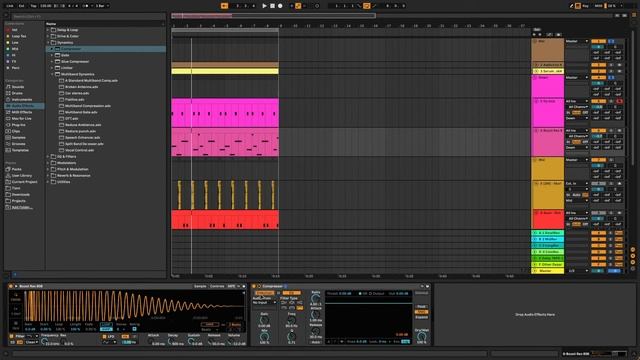Image resolution: width=640 pixels, height=360 pixels.
Task: Toggle the LFO switch in Simpler
Action: click(x=104, y=336)
